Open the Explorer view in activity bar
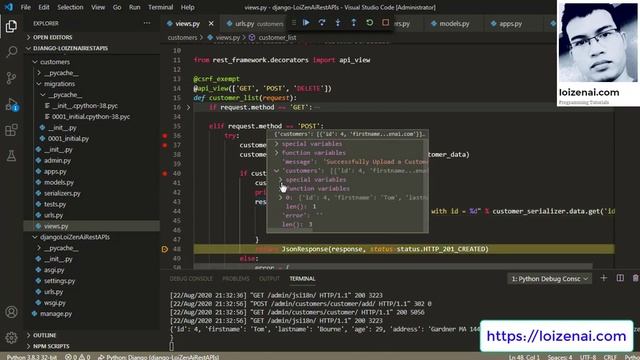Viewport: 640px width, 360px height. point(11,26)
